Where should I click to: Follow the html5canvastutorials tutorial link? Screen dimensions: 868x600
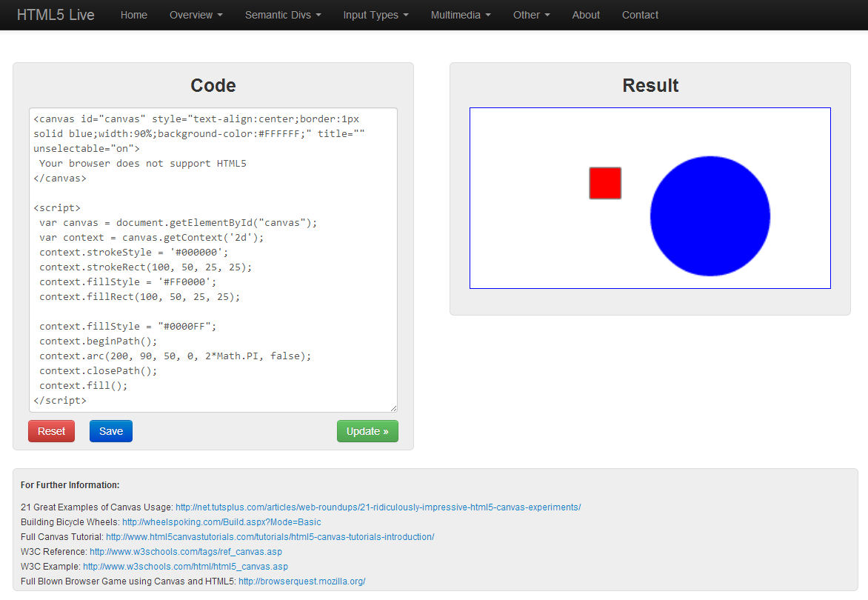click(x=270, y=537)
